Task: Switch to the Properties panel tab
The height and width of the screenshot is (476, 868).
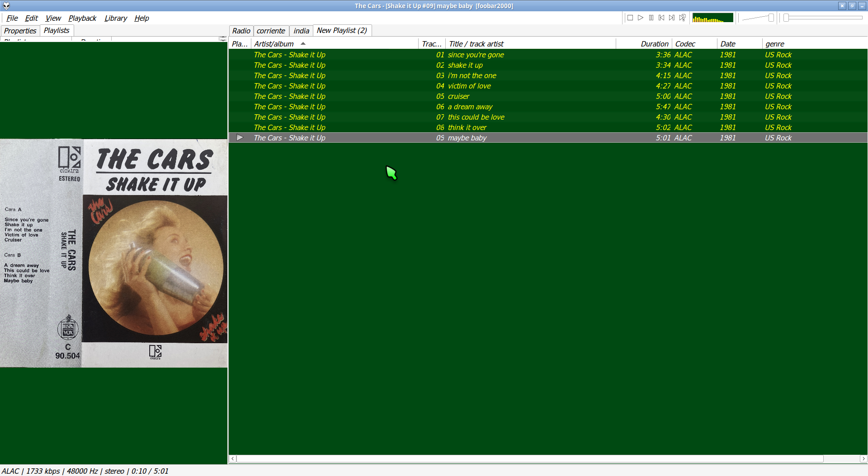Action: coord(20,31)
